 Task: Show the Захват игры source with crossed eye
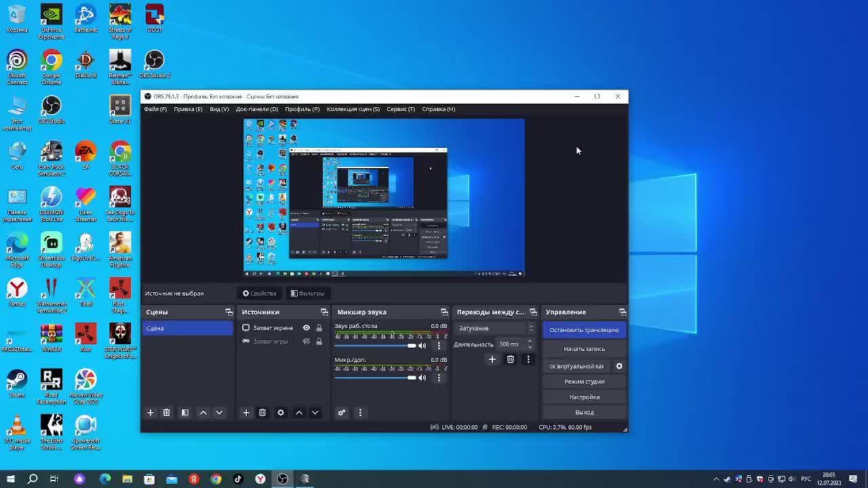click(x=307, y=342)
